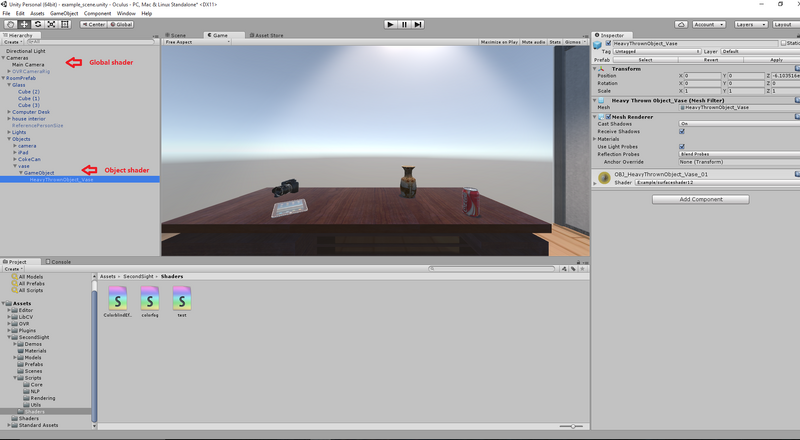
Task: Click the Hierarchy search field
Action: click(90, 42)
